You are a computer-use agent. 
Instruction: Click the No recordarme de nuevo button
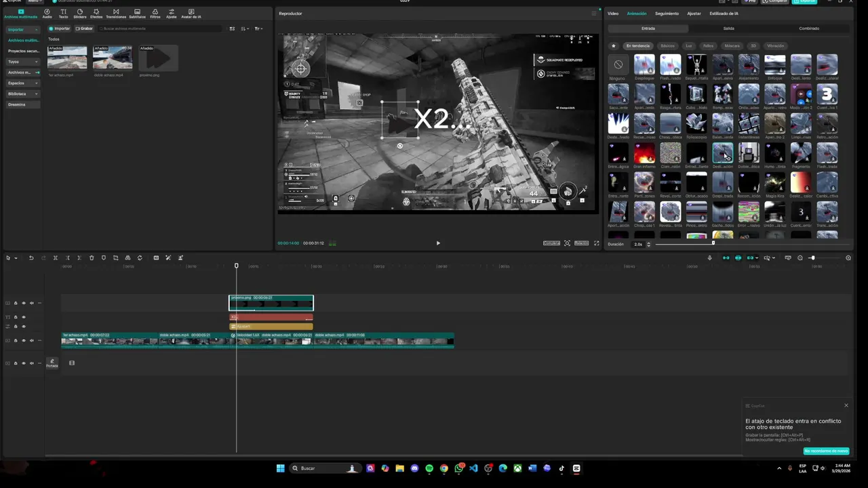(x=826, y=451)
